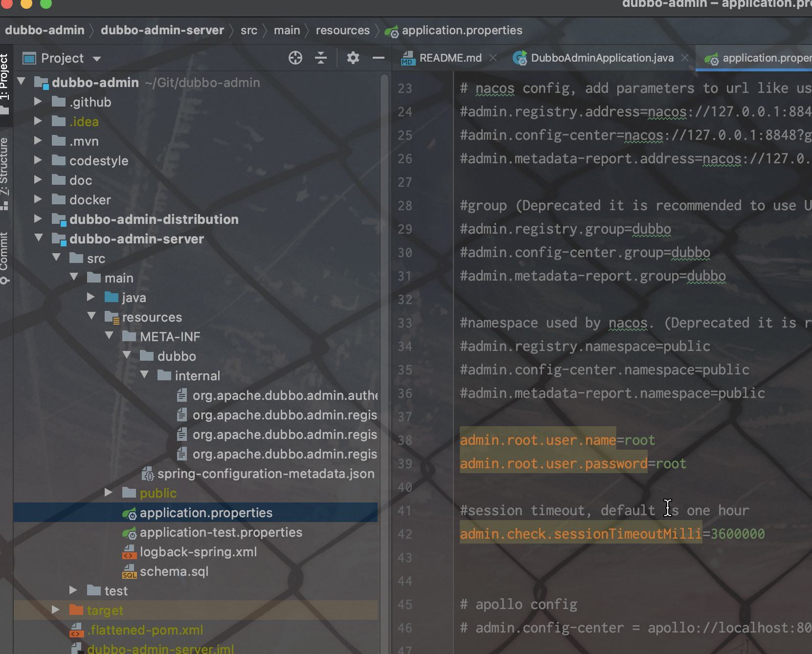This screenshot has height=654, width=812.
Task: Open the Project view dropdown
Action: [x=97, y=59]
